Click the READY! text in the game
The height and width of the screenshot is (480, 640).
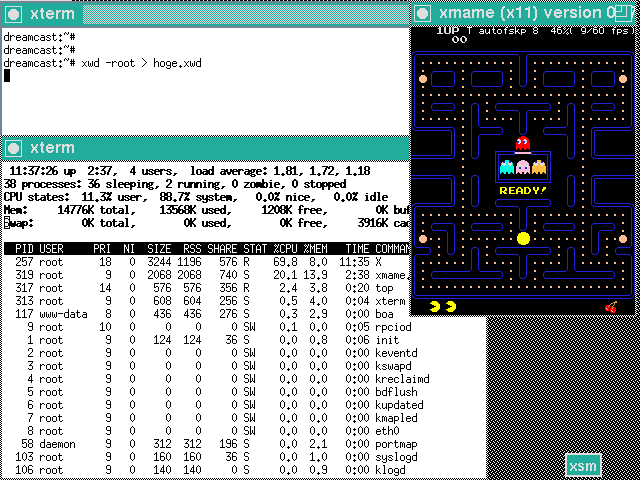523,191
